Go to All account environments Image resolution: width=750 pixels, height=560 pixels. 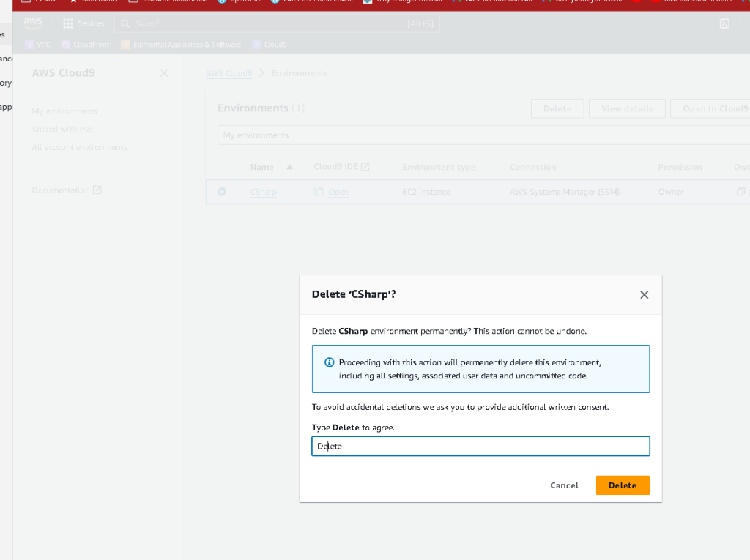click(x=79, y=147)
